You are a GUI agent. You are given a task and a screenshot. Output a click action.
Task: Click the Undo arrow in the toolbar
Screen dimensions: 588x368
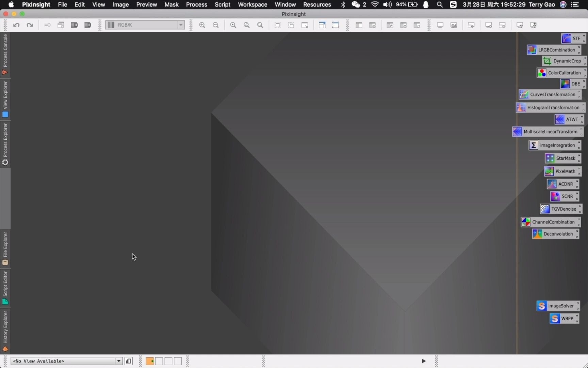(x=16, y=25)
